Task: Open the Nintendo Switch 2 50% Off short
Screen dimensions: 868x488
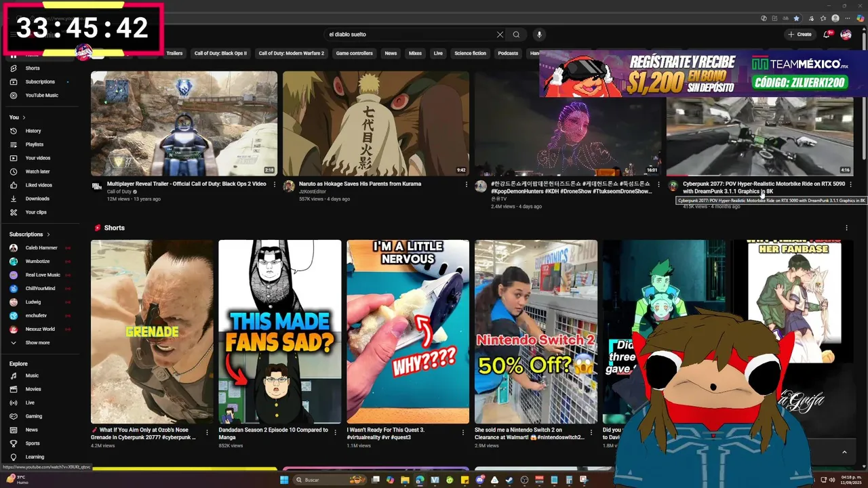Action: (x=536, y=331)
